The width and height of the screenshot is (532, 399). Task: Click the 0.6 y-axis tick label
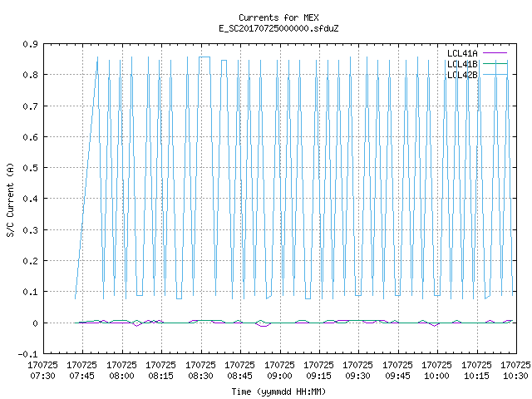click(x=30, y=137)
